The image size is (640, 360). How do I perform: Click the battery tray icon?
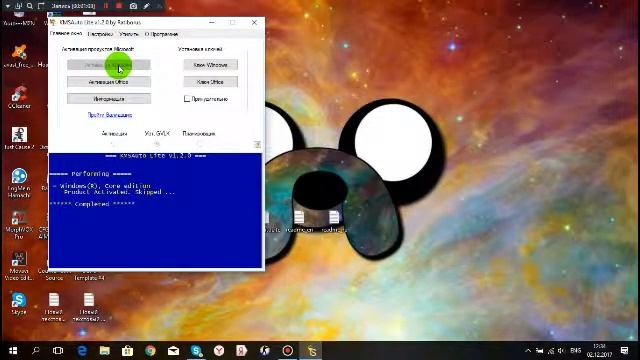(x=540, y=351)
